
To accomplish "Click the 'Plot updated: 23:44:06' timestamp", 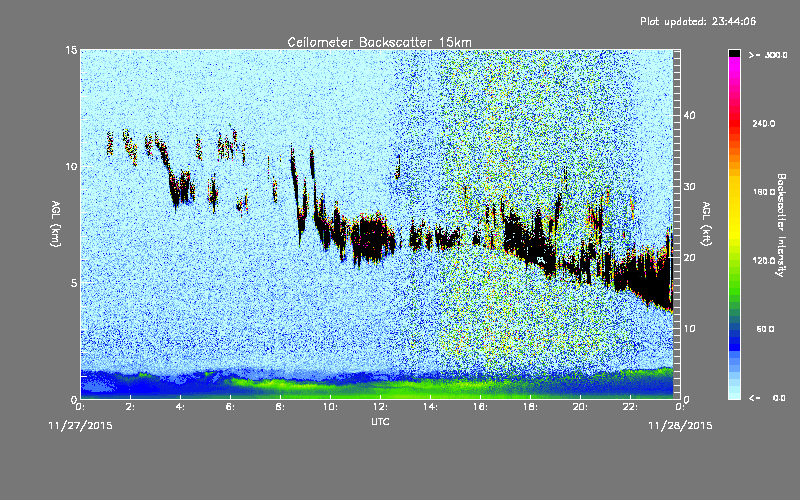I will [x=698, y=21].
